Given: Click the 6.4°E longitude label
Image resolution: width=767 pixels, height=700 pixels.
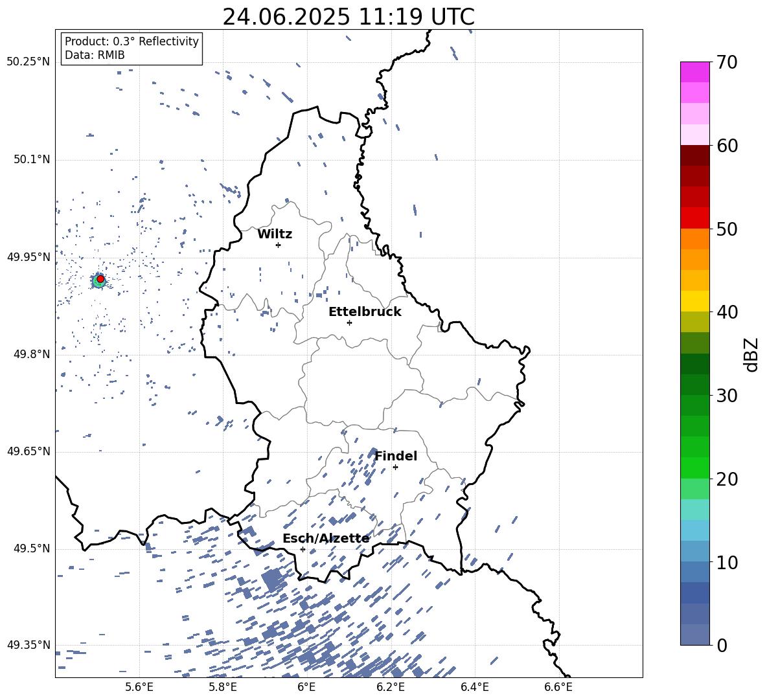Looking at the screenshot, I should coord(474,687).
